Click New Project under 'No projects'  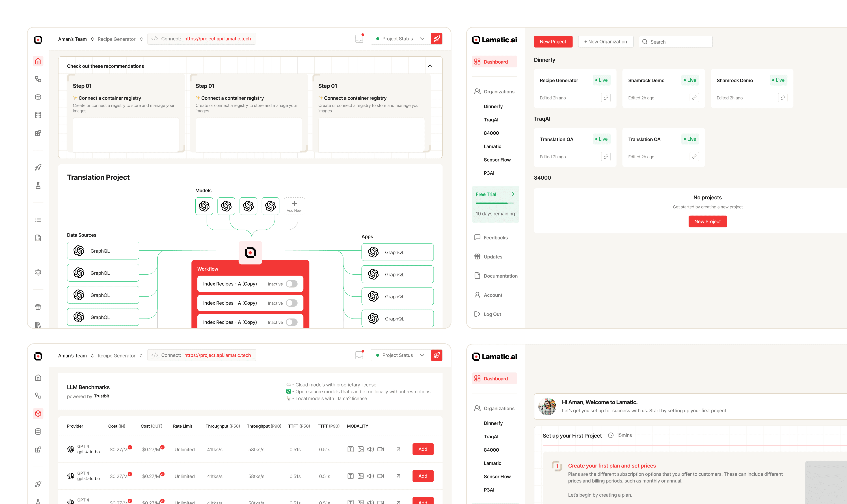(707, 222)
